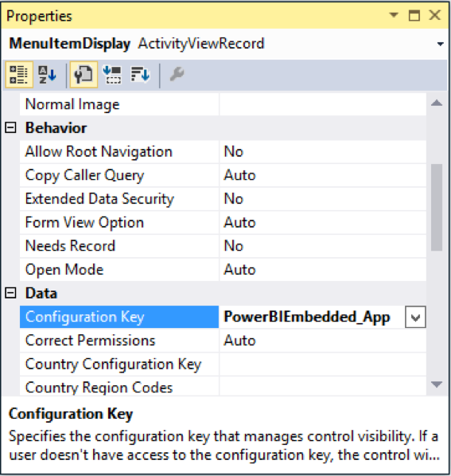Close the Properties panel
Image resolution: width=451 pixels, height=476 pixels.
click(434, 15)
